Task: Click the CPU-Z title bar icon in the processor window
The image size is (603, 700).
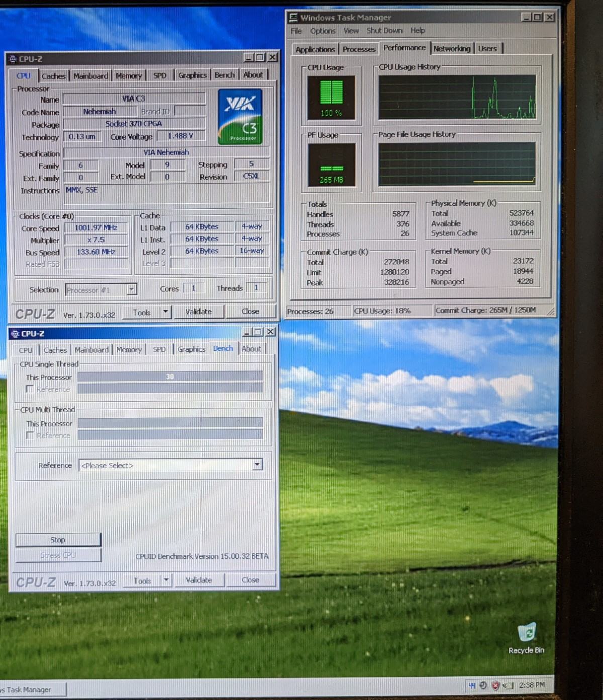Action: [x=13, y=59]
